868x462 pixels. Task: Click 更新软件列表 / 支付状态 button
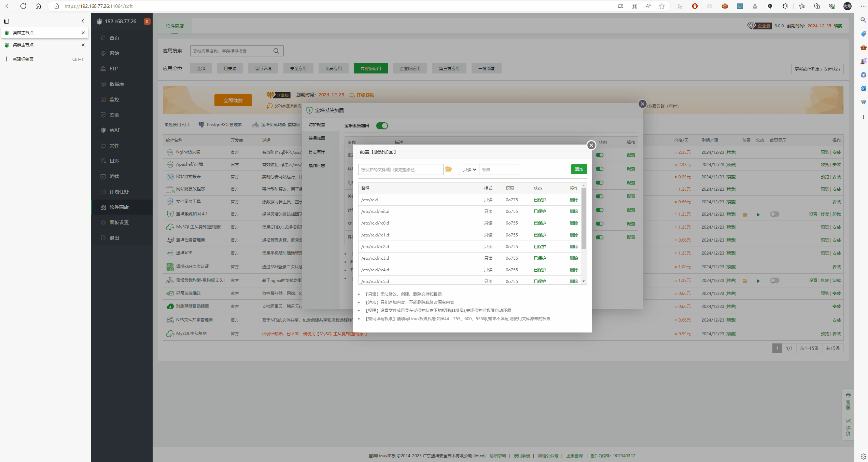[x=817, y=69]
